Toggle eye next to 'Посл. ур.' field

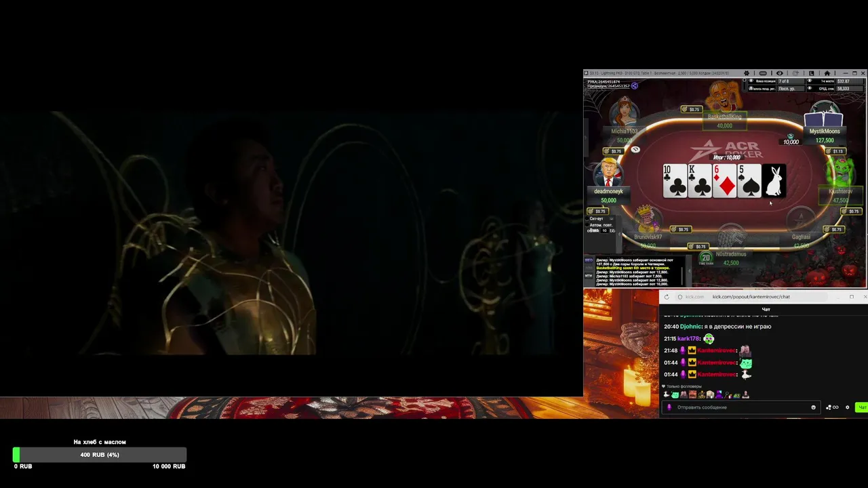point(751,88)
